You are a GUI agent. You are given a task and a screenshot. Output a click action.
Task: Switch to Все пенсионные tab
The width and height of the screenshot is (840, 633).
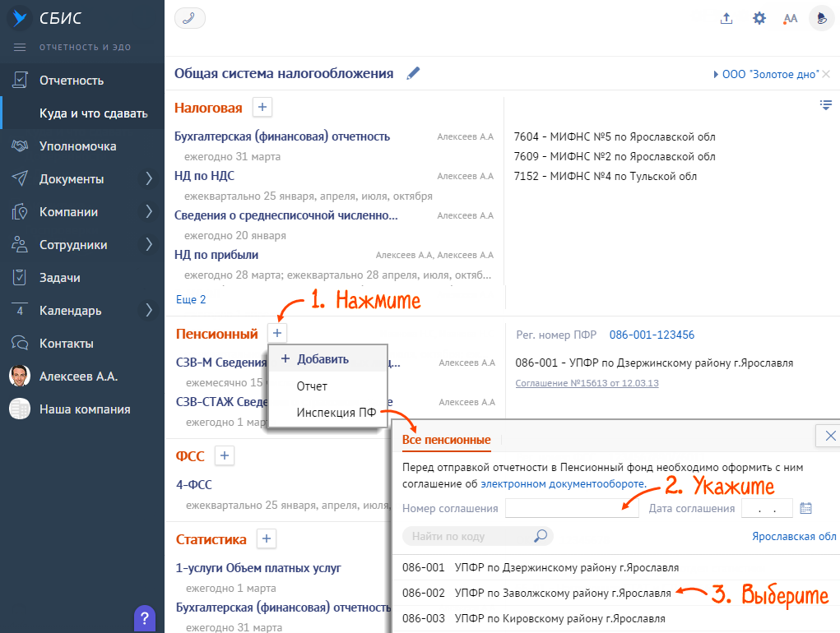(446, 440)
